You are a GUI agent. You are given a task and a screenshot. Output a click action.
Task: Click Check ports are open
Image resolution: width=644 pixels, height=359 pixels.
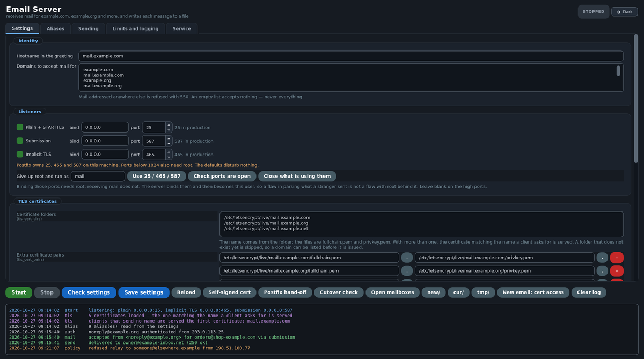(222, 176)
